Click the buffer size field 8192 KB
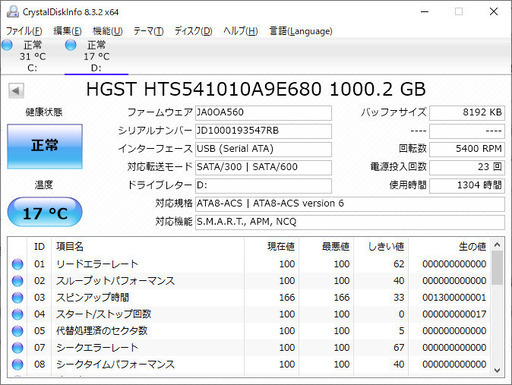The width and height of the screenshot is (512, 385). pos(467,113)
